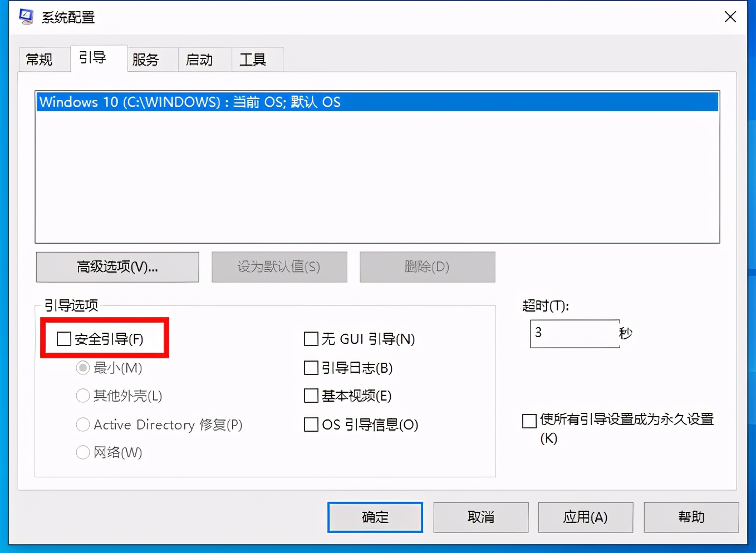Click 应用(A) to apply changes
Viewport: 756px width, 553px height.
coord(585,517)
